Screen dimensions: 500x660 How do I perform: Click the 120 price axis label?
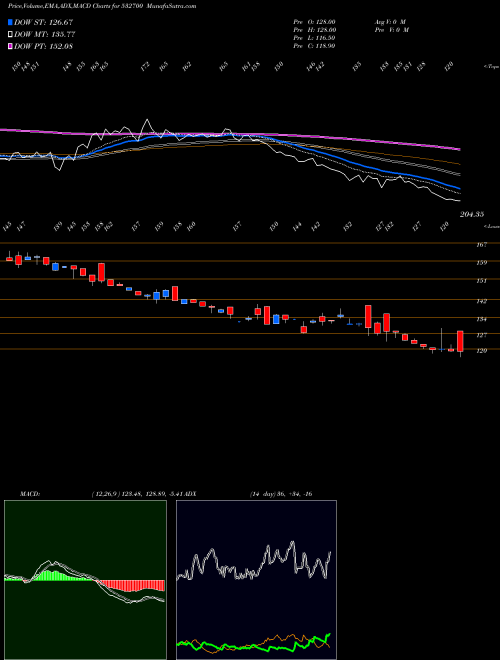pyautogui.click(x=482, y=351)
